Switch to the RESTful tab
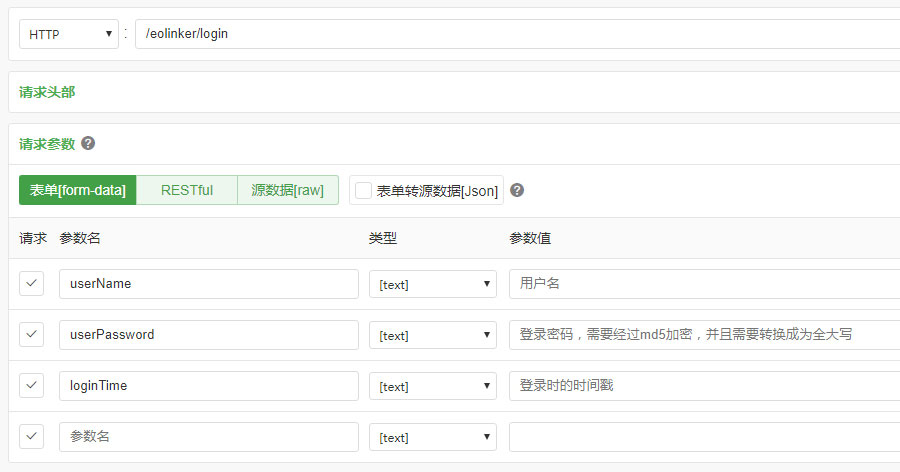The height and width of the screenshot is (472, 900). click(x=187, y=190)
